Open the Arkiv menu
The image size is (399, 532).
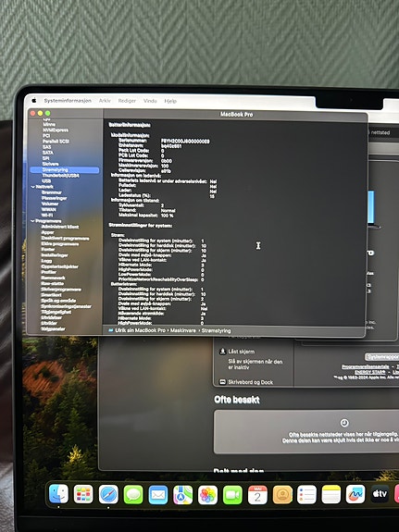tap(105, 101)
